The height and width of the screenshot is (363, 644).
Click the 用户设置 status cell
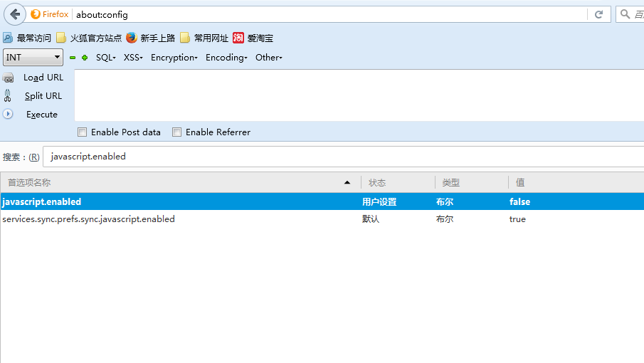click(x=379, y=201)
